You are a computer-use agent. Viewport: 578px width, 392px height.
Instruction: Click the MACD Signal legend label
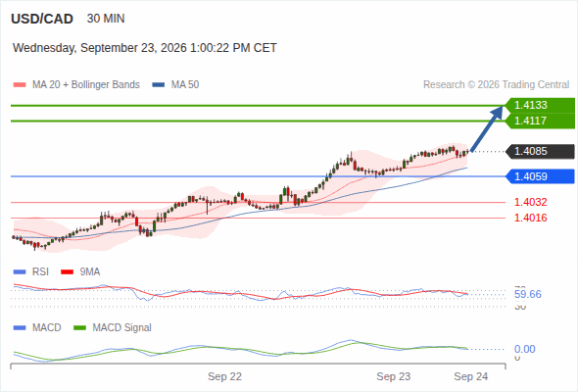click(x=122, y=328)
